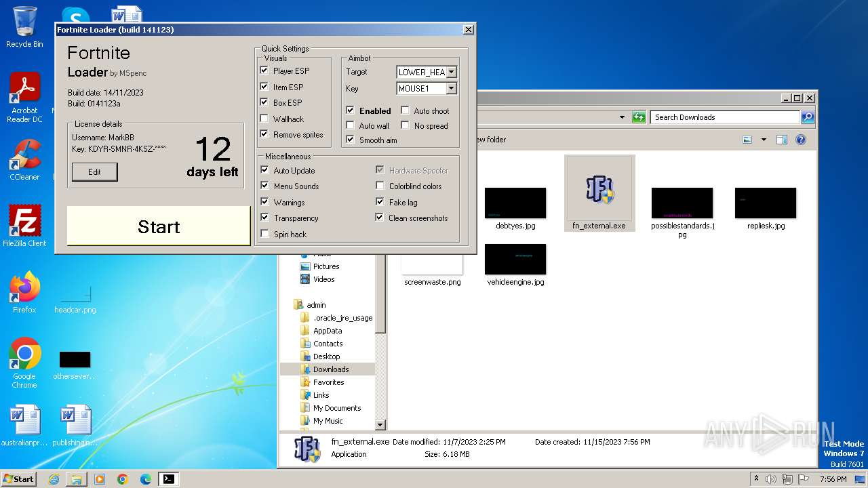
Task: Open FileZilla Client desktop shortcut
Action: (24, 226)
